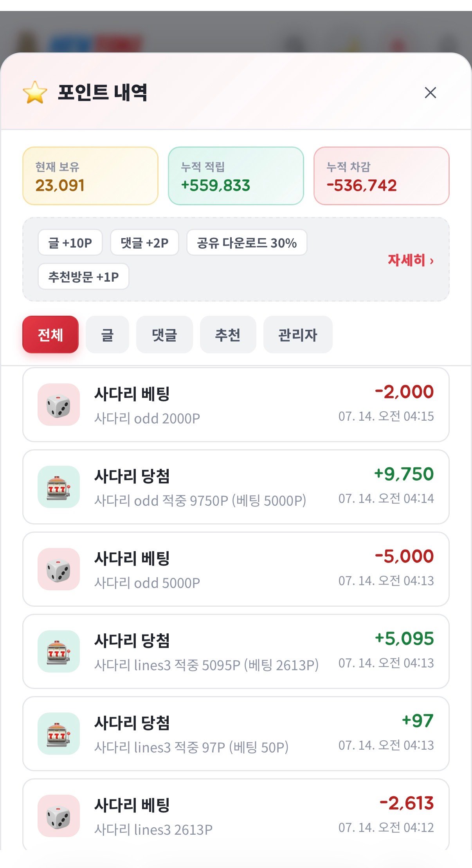Click the 공유 다운로드 30% chip

click(247, 242)
